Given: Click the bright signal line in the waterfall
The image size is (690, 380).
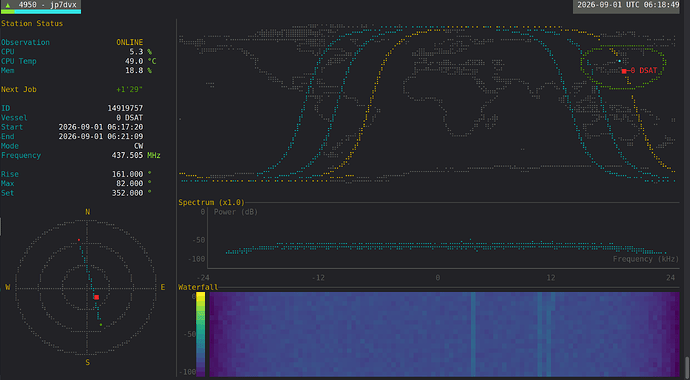Looking at the screenshot, I should [x=473, y=334].
